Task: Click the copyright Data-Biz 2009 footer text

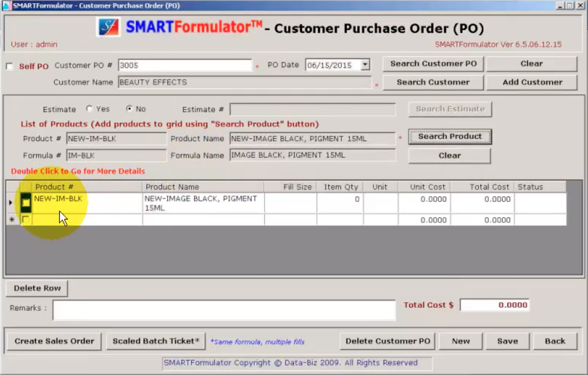Action: pyautogui.click(x=291, y=363)
